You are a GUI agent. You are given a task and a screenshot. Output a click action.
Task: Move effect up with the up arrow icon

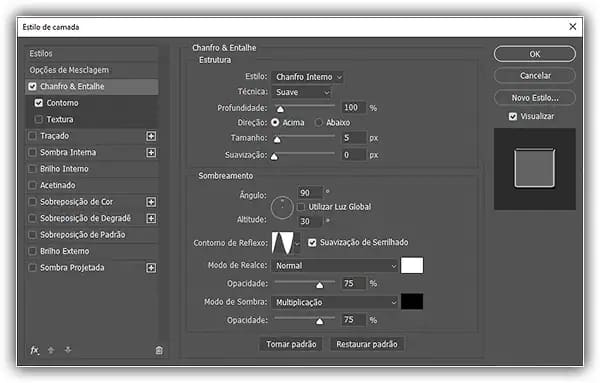tap(51, 350)
